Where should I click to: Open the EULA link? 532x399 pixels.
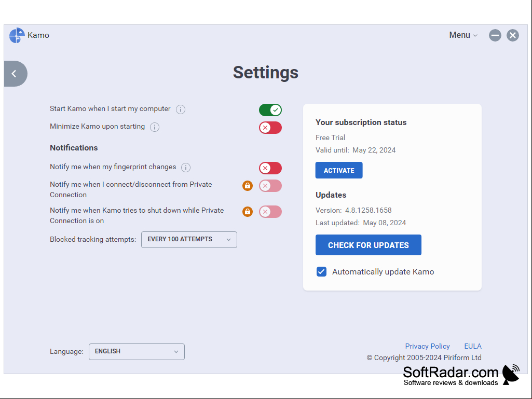473,346
